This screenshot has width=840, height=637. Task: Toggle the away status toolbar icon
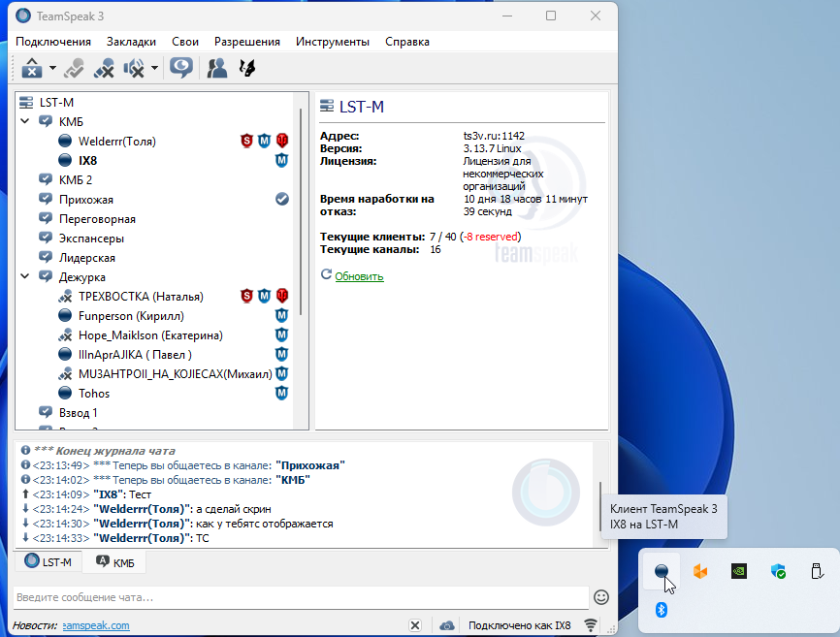(74, 68)
